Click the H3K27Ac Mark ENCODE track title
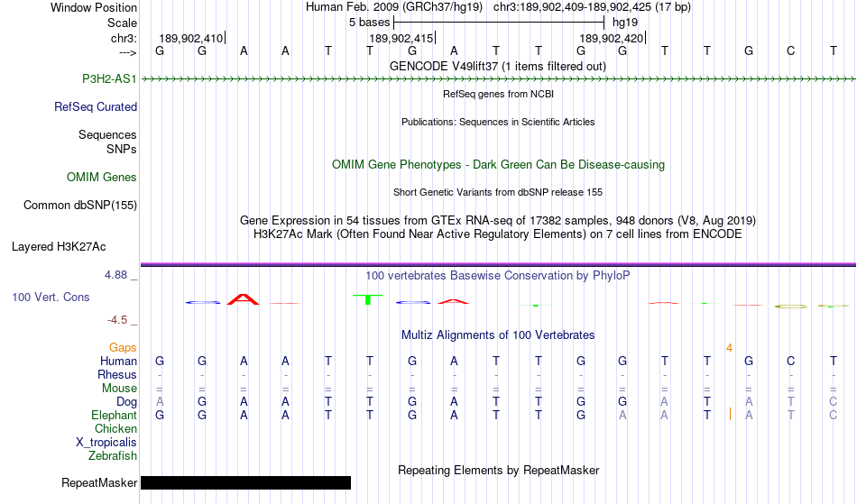 [498, 234]
